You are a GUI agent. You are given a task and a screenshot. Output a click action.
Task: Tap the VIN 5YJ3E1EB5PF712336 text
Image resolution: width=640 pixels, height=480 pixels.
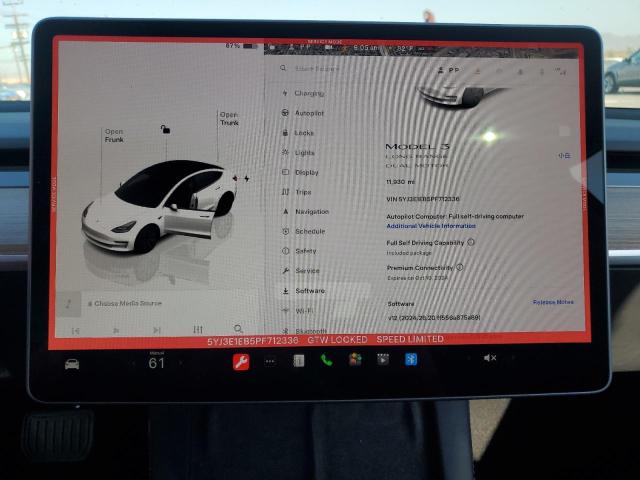pyautogui.click(x=423, y=199)
